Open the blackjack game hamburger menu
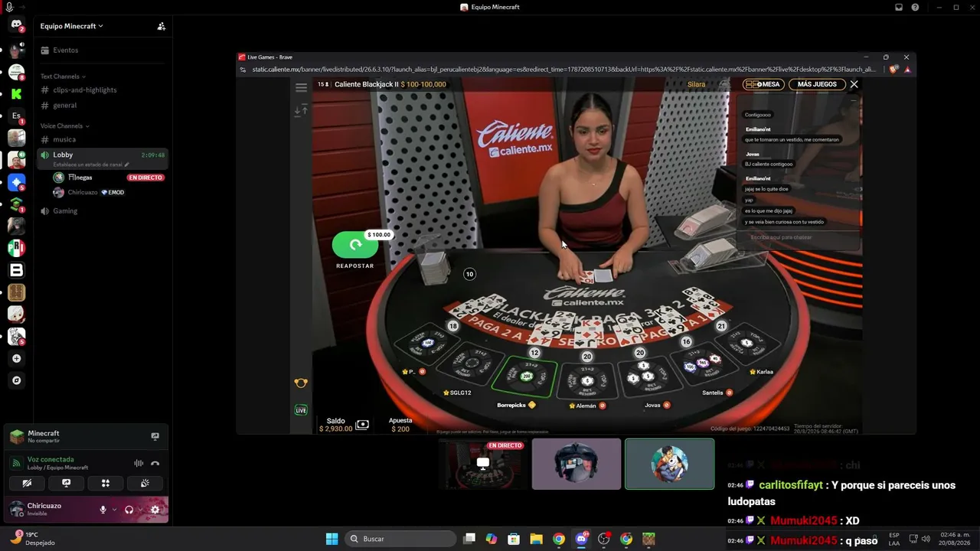The width and height of the screenshot is (980, 551). [x=301, y=87]
